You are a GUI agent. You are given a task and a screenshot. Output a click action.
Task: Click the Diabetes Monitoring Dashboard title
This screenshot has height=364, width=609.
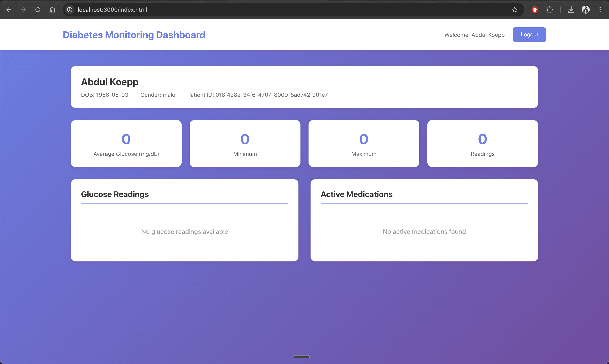click(134, 35)
